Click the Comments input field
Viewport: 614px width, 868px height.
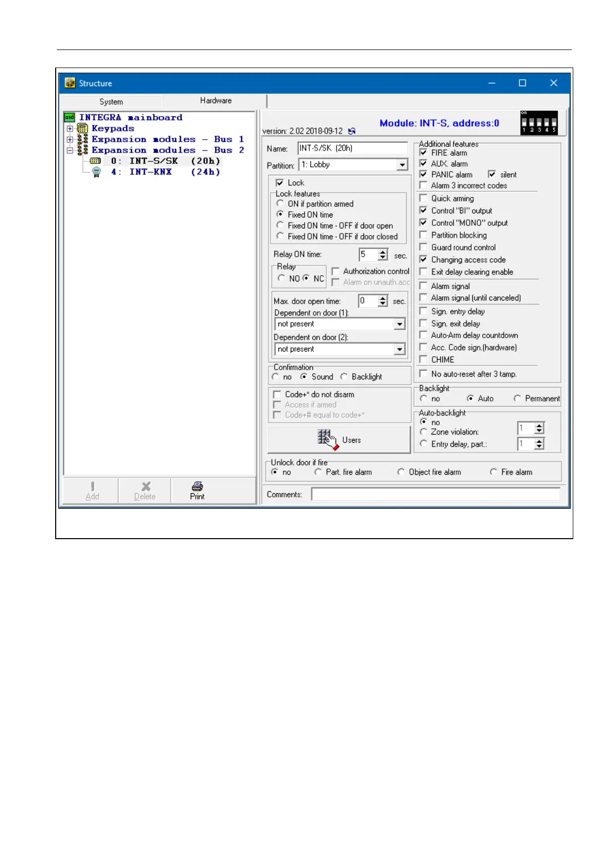click(x=436, y=494)
